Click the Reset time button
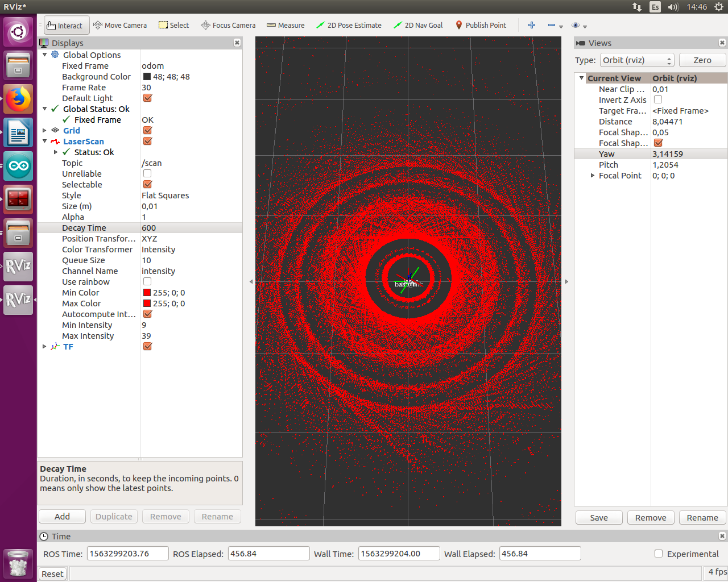The width and height of the screenshot is (728, 582). (x=53, y=574)
